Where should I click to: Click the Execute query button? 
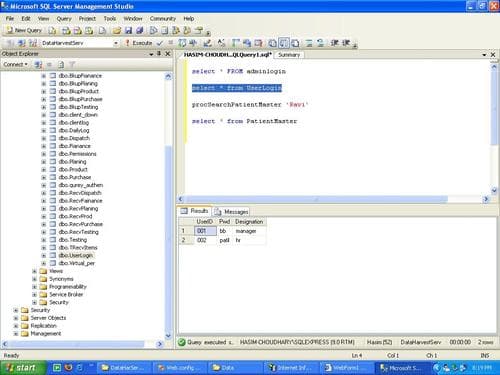tap(138, 43)
